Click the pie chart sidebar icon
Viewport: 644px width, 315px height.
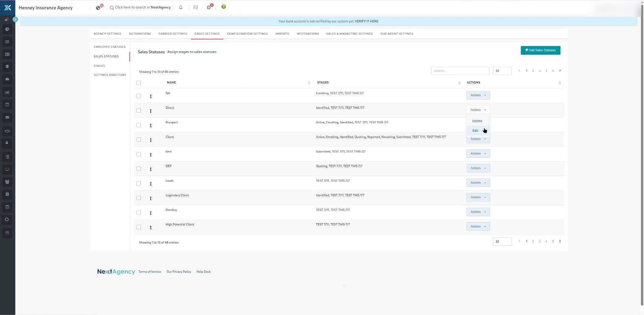[7, 29]
